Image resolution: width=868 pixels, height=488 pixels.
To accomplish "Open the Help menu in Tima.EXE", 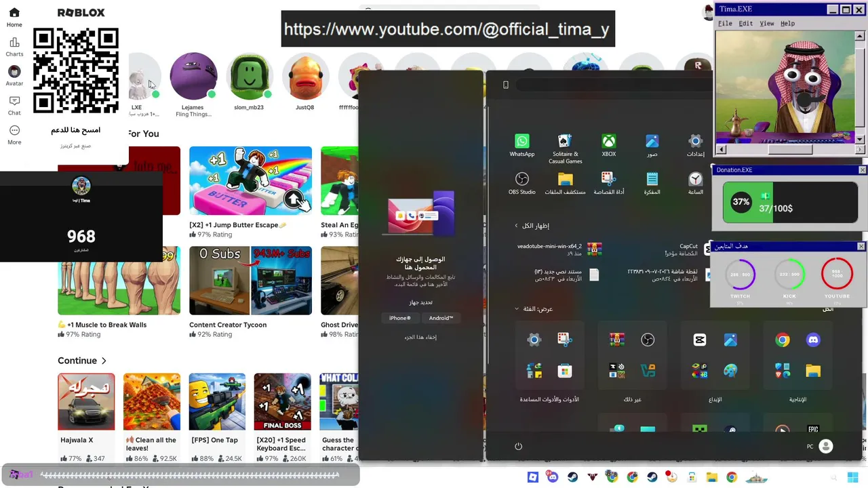I will [x=787, y=24].
